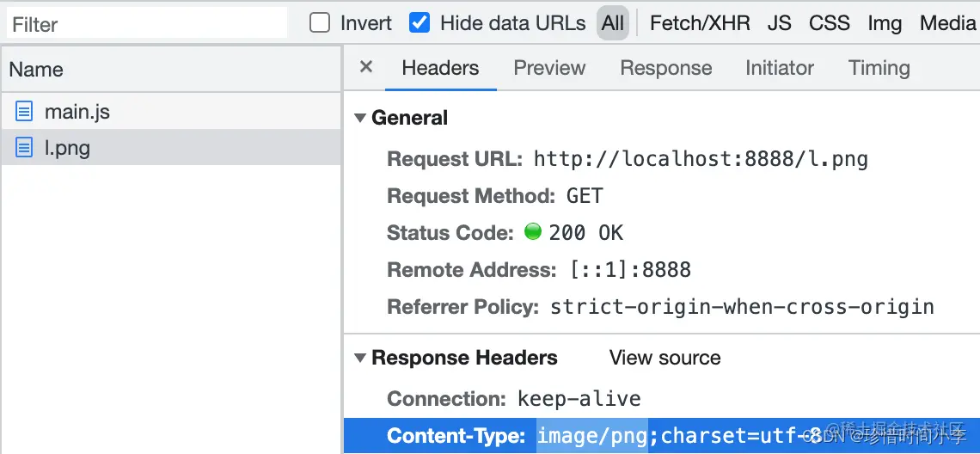Screen dimensions: 980x454
Task: Show the Timing tab
Action: (879, 68)
